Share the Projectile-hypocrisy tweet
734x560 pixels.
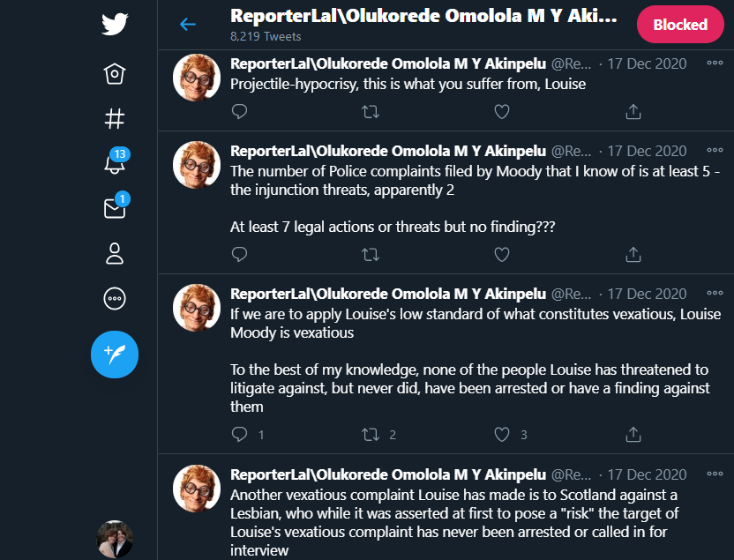(633, 112)
